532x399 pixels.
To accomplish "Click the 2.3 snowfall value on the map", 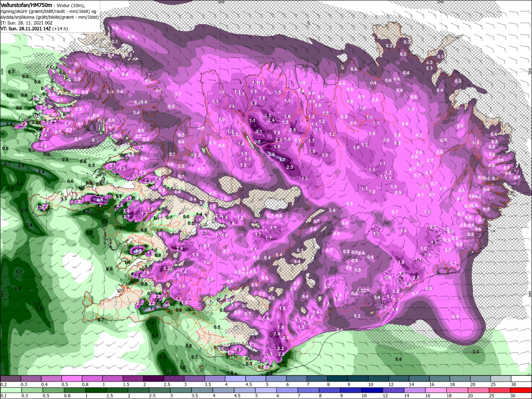I will click(x=268, y=116).
